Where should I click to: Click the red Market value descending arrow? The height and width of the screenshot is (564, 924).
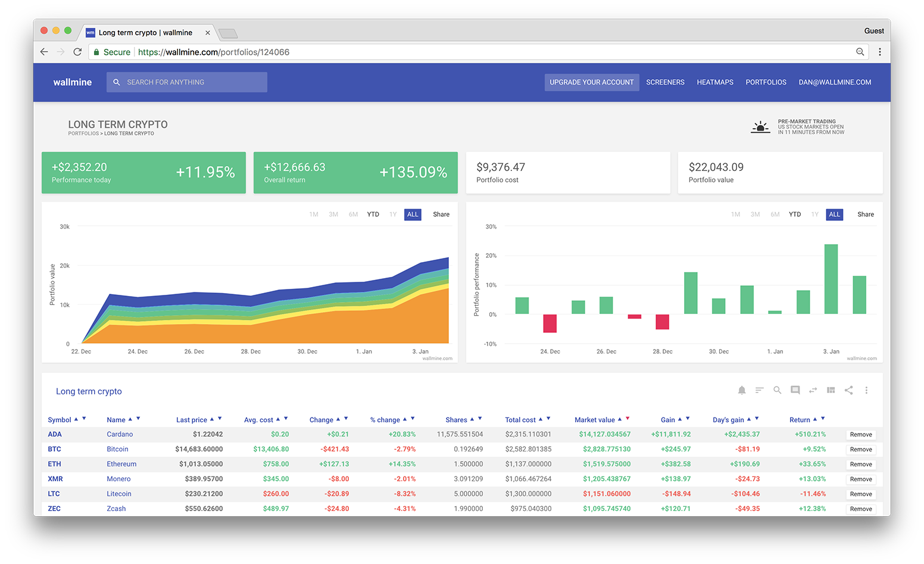pyautogui.click(x=628, y=419)
